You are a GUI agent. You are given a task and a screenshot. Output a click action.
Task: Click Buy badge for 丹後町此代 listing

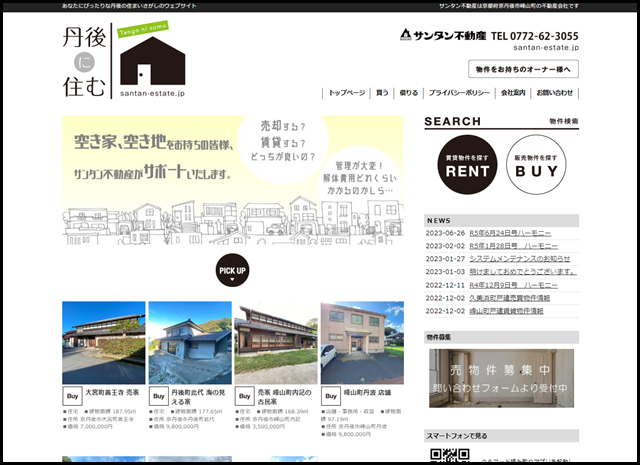click(159, 395)
